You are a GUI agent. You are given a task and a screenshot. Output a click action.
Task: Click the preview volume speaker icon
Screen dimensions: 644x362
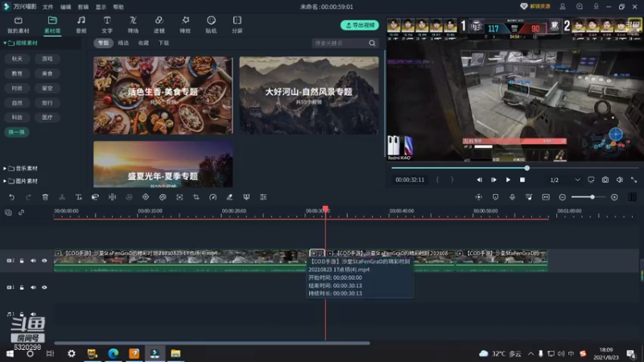pos(619,179)
